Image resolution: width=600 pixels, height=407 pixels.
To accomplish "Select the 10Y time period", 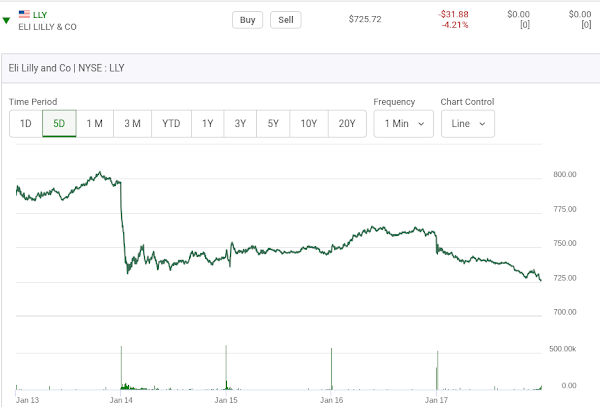I will click(x=309, y=124).
